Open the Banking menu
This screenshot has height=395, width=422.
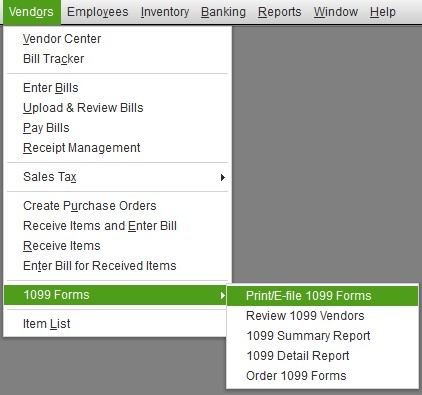(x=223, y=12)
